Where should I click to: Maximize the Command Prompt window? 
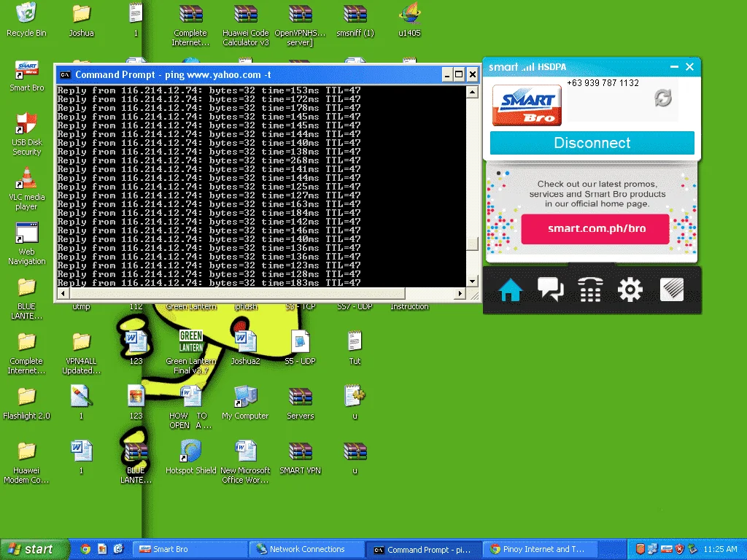pyautogui.click(x=459, y=74)
